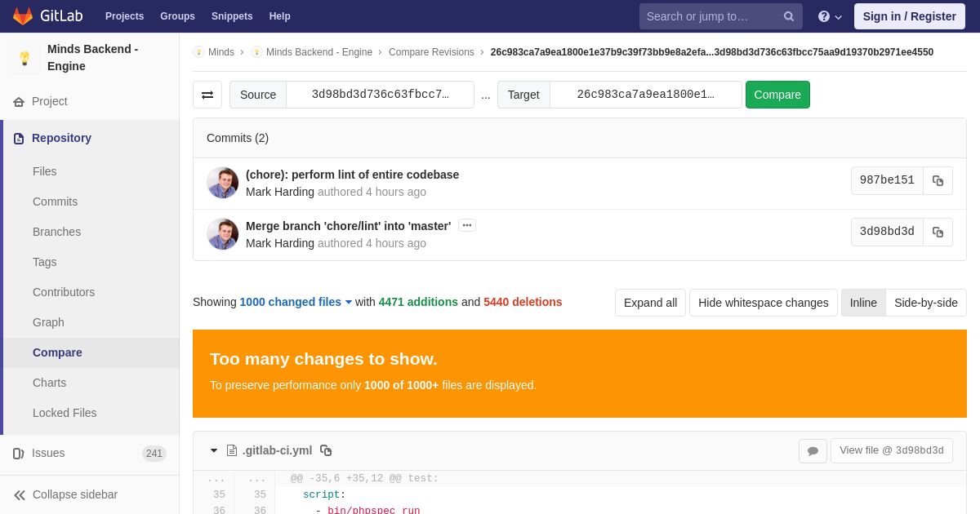Open Contributors in the sidebar
This screenshot has height=514, width=980.
[64, 292]
